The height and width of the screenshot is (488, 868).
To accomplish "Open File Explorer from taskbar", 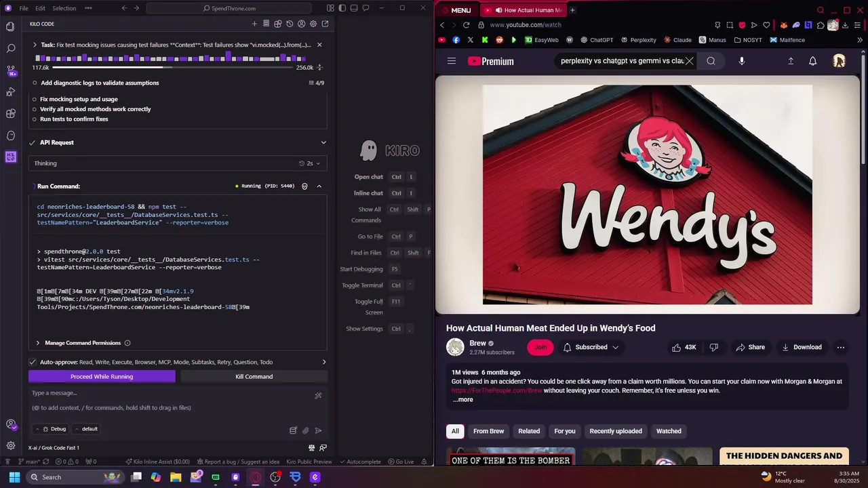I will coord(176,477).
